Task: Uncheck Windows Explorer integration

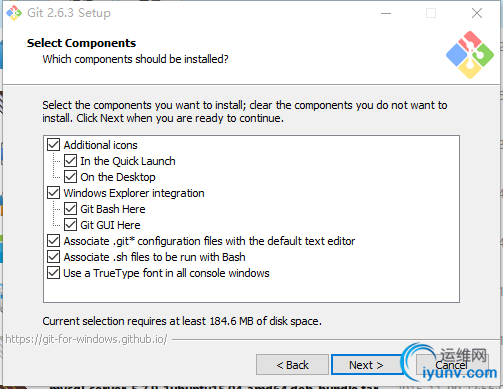Action: tap(53, 193)
